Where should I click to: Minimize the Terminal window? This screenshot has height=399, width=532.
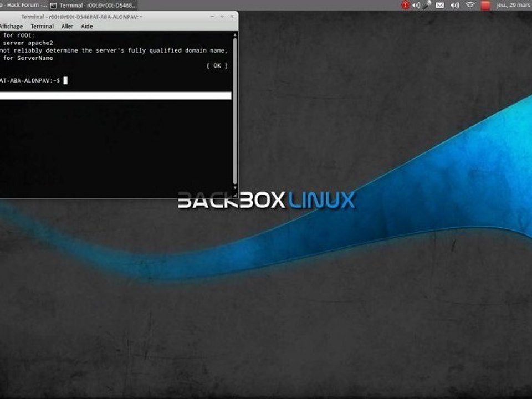click(212, 17)
